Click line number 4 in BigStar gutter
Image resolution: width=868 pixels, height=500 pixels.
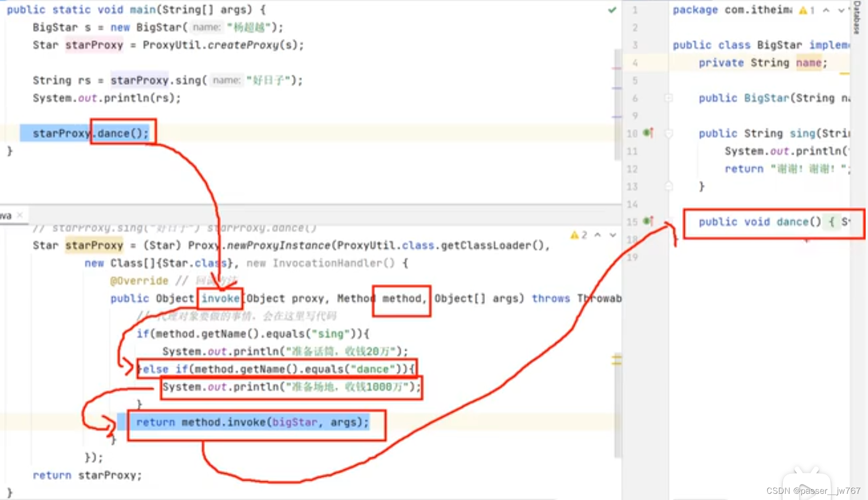(635, 63)
